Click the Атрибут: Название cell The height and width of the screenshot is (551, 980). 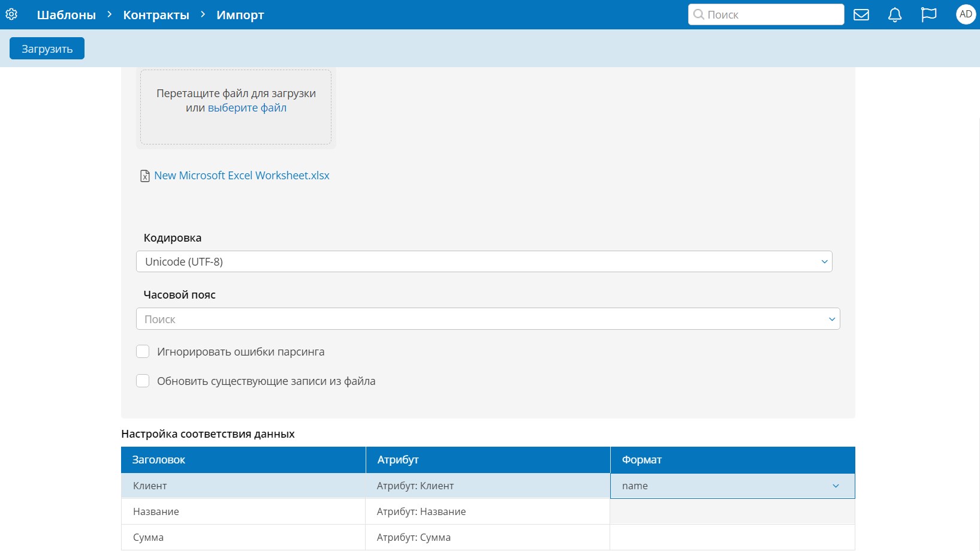click(488, 512)
